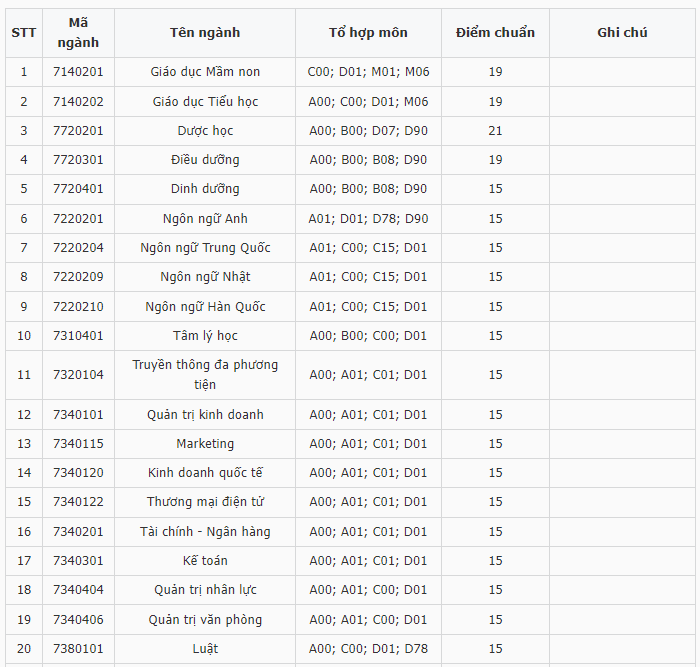
Task: Select the 'Ngôn ngữ Hàn Quốc' cell
Action: (x=205, y=307)
